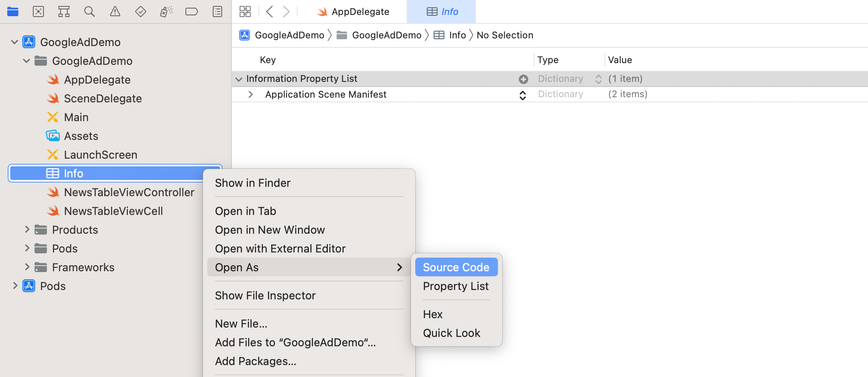868x377 pixels.
Task: Open the Symbol navigator icon
Action: point(64,12)
